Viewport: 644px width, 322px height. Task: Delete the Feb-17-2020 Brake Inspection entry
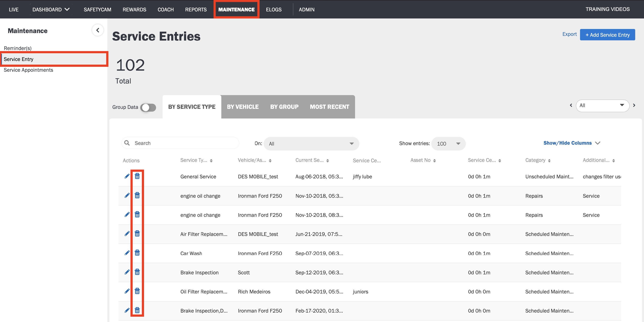coord(137,310)
